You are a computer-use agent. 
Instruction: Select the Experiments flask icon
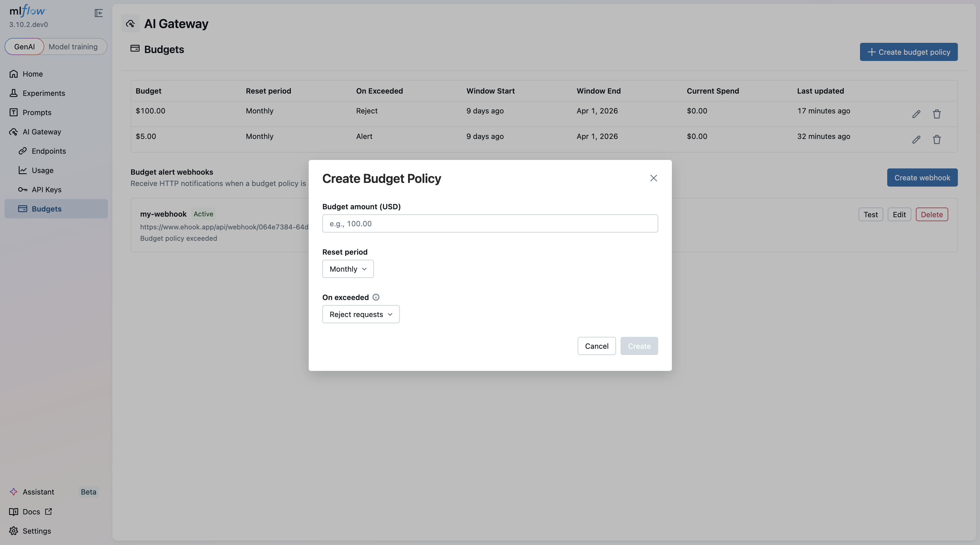tap(14, 93)
